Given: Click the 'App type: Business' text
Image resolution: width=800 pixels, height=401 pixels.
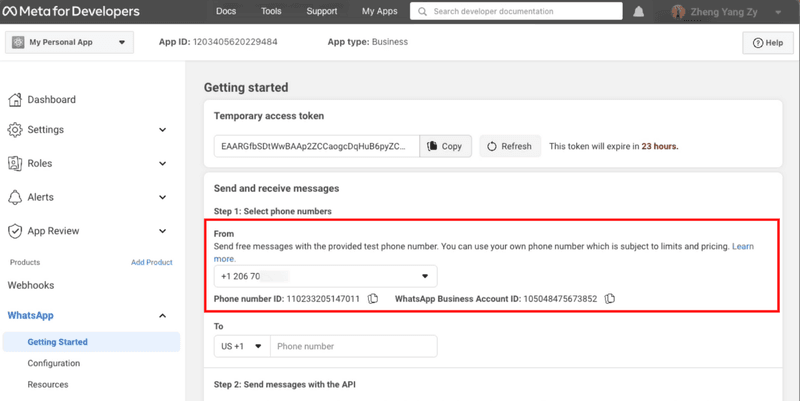Looking at the screenshot, I should [368, 42].
